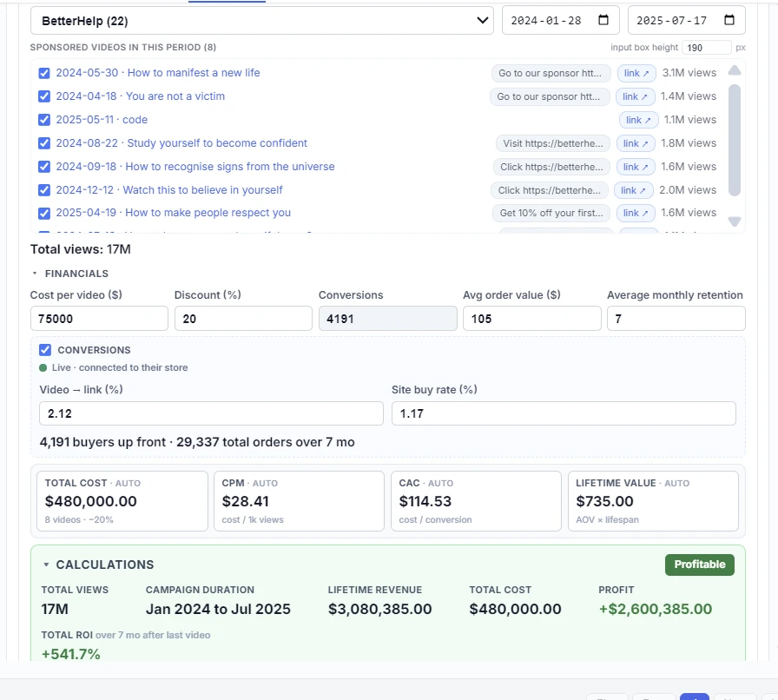Click the Avg order value field 105

[x=532, y=318]
